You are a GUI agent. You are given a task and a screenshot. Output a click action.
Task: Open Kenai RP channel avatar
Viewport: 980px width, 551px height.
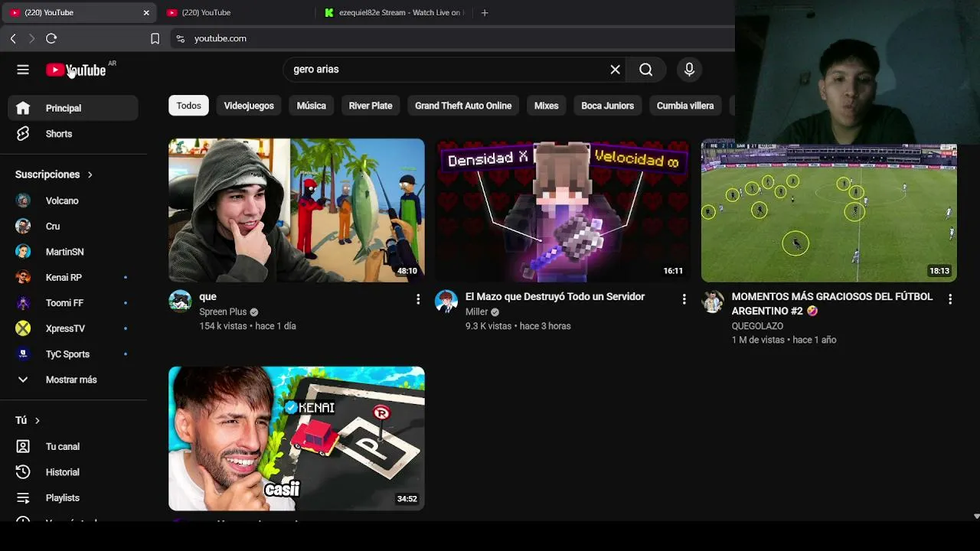[23, 277]
